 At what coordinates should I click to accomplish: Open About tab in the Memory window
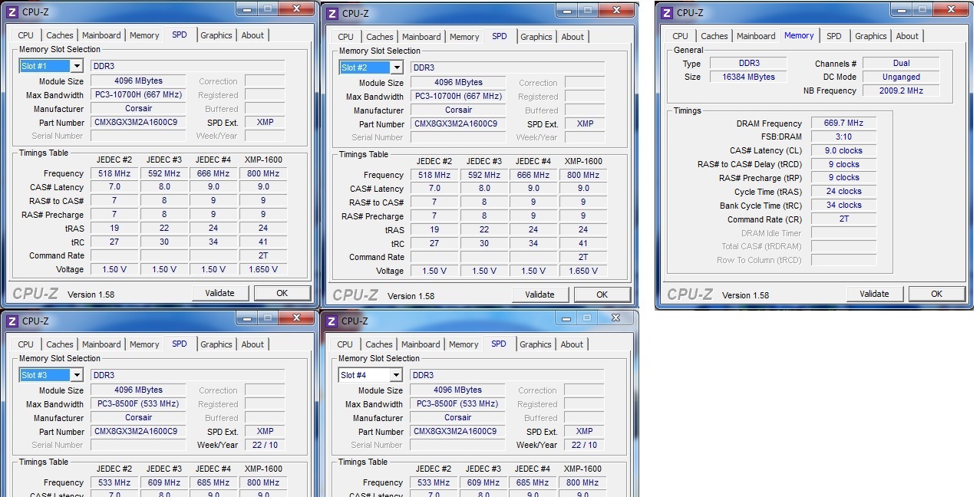907,36
